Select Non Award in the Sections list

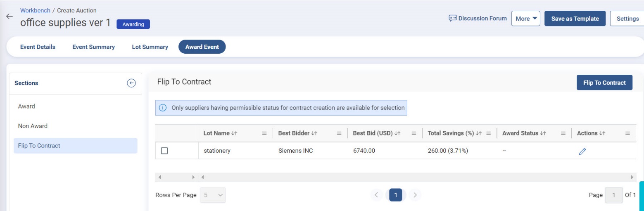[33, 126]
